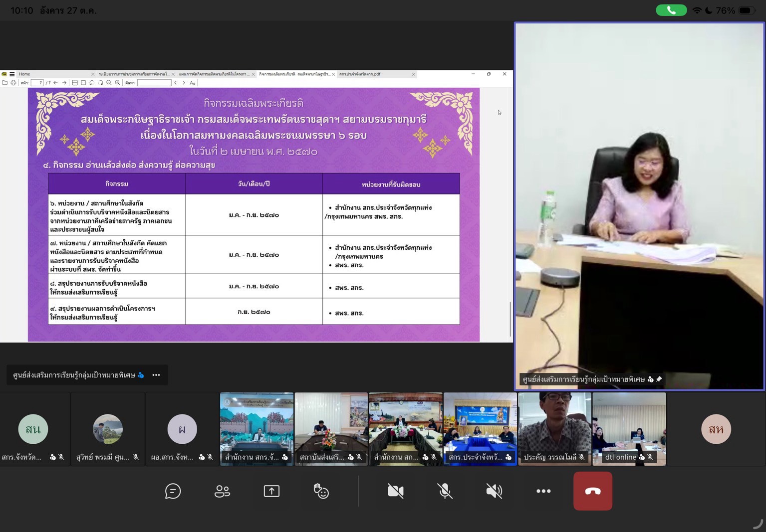Show the participants list
Image resolution: width=766 pixels, height=532 pixels.
pos(222,491)
